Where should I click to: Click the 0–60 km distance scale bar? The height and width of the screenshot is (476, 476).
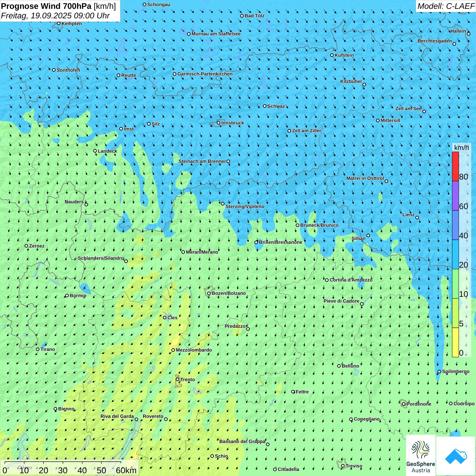69,468
